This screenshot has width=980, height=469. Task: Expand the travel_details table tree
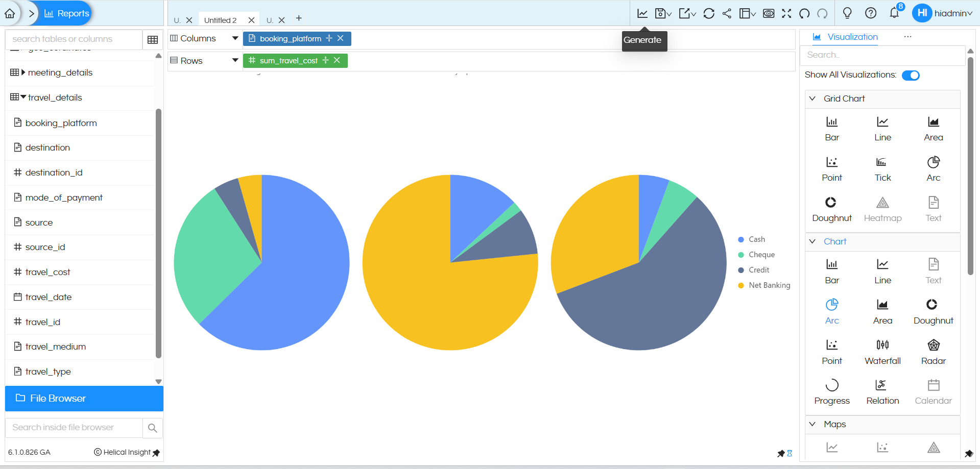pyautogui.click(x=22, y=97)
